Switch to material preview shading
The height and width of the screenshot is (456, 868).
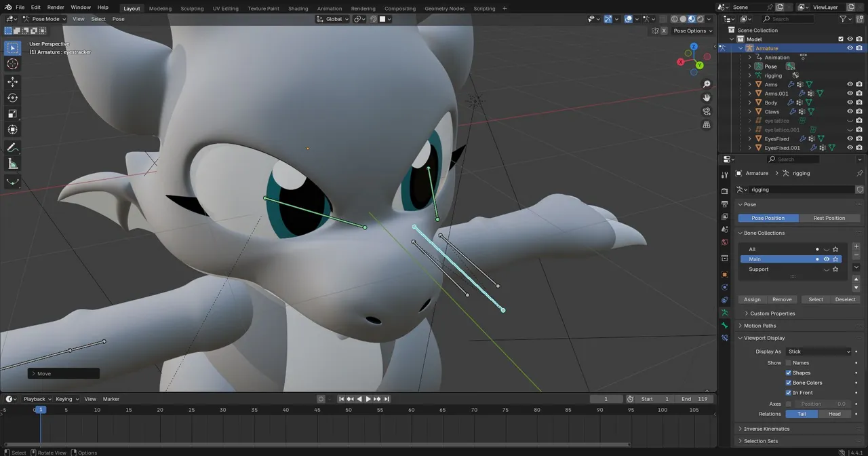pos(692,19)
